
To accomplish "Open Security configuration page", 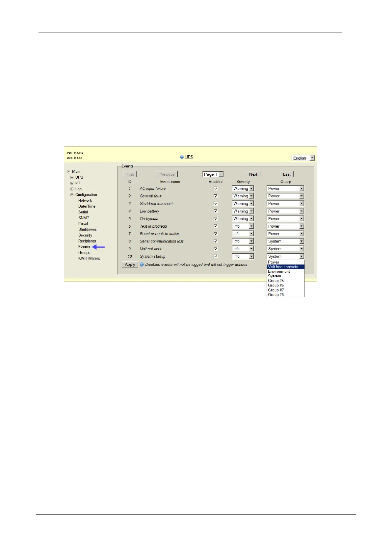I will pos(85,235).
